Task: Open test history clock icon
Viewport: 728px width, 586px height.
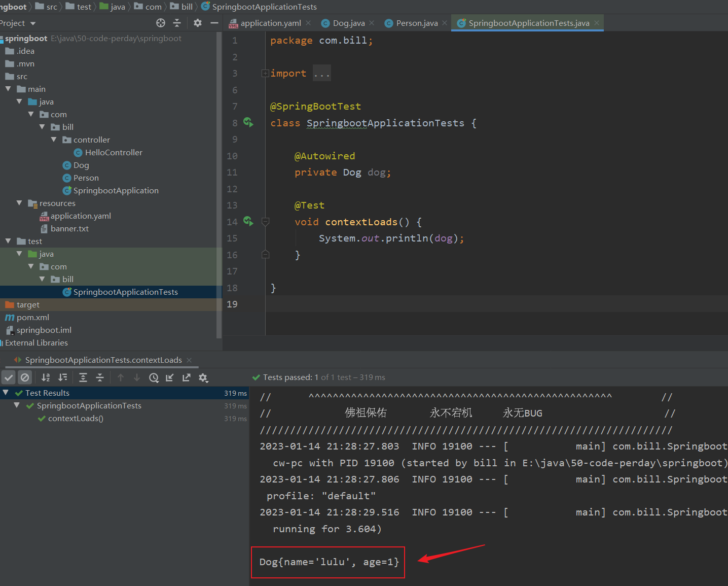Action: point(154,377)
